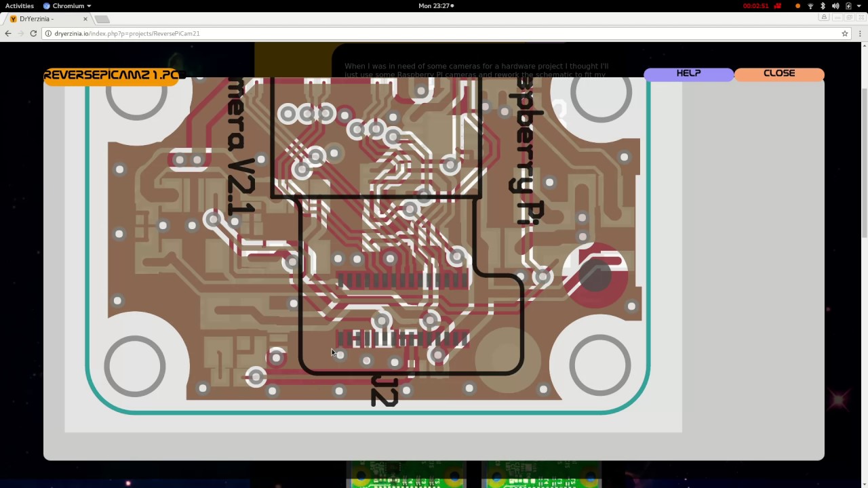
Task: Click the Bluetooth icon in top bar
Action: (x=823, y=5)
